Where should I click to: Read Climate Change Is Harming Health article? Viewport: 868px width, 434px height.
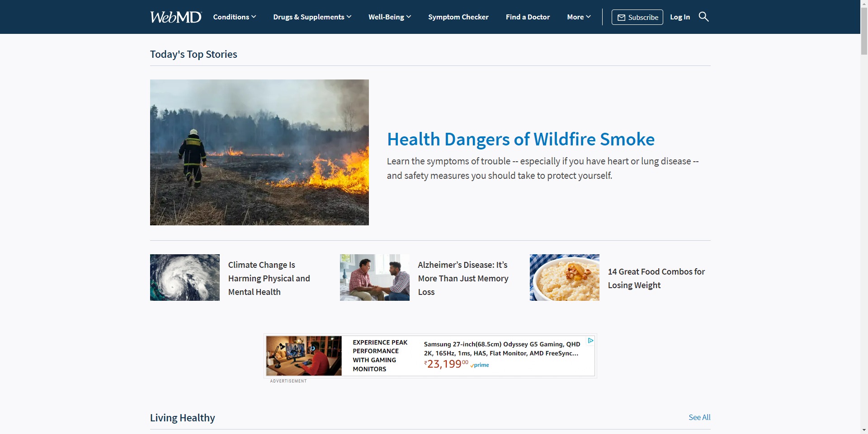[269, 278]
